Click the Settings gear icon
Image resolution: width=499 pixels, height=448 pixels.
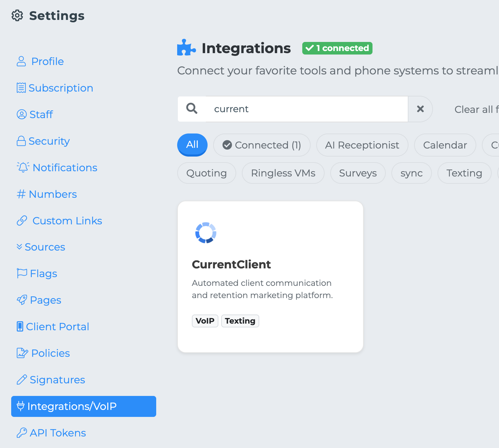pos(17,16)
